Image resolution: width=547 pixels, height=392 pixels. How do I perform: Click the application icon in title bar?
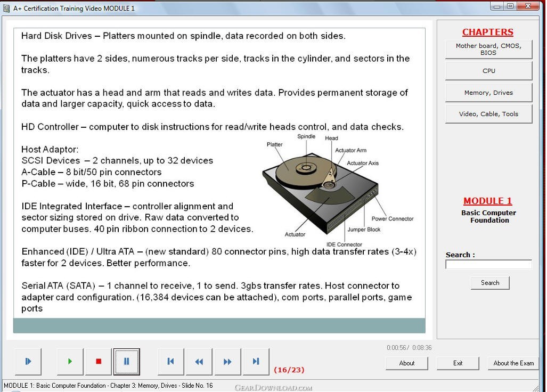pyautogui.click(x=7, y=8)
